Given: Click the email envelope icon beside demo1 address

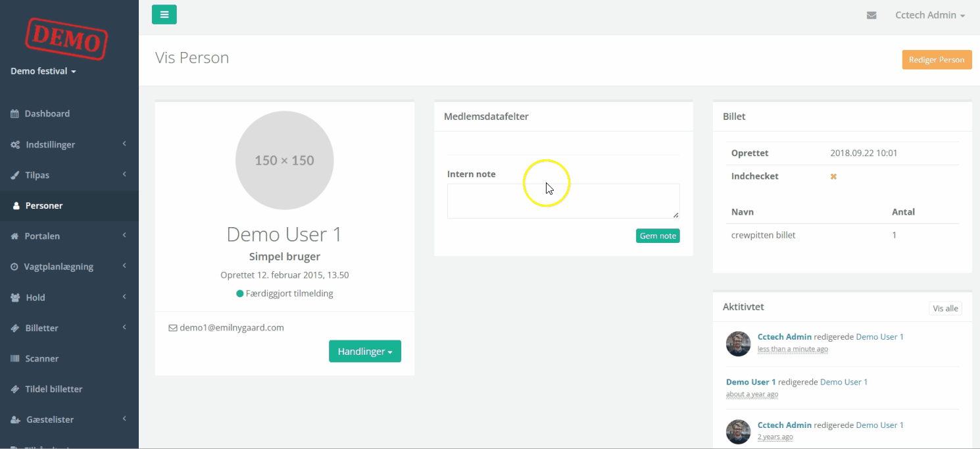Looking at the screenshot, I should coord(173,328).
